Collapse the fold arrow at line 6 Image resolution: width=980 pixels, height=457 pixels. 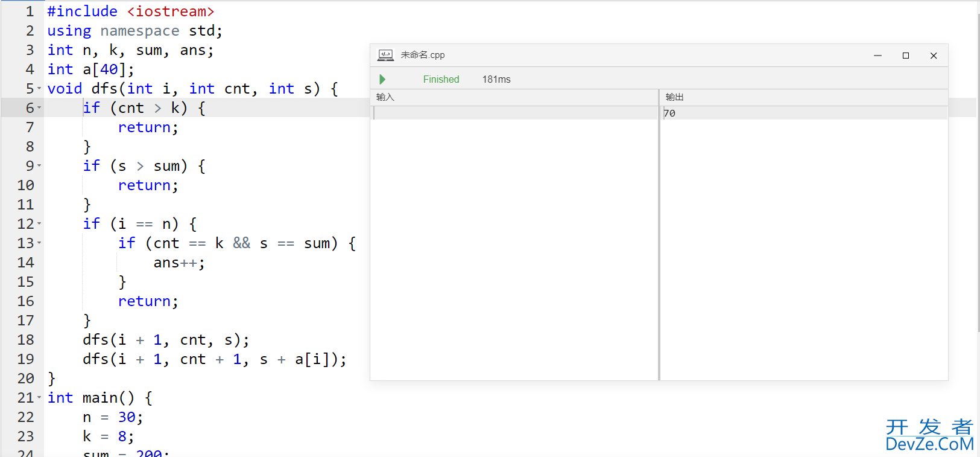39,108
